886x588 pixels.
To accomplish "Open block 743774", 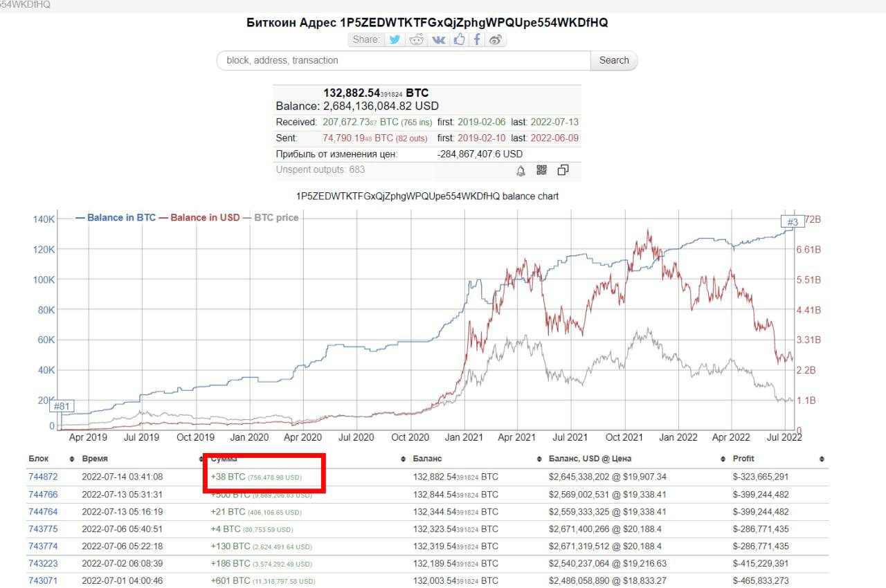I will (43, 546).
